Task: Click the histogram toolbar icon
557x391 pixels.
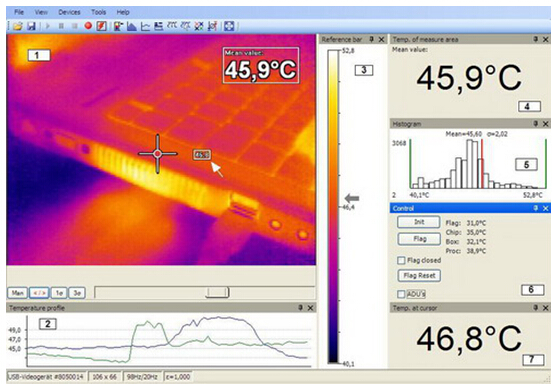Action: pos(132,26)
